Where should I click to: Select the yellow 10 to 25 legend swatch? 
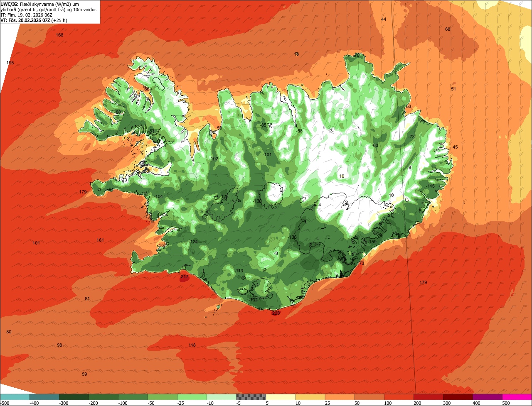point(310,397)
